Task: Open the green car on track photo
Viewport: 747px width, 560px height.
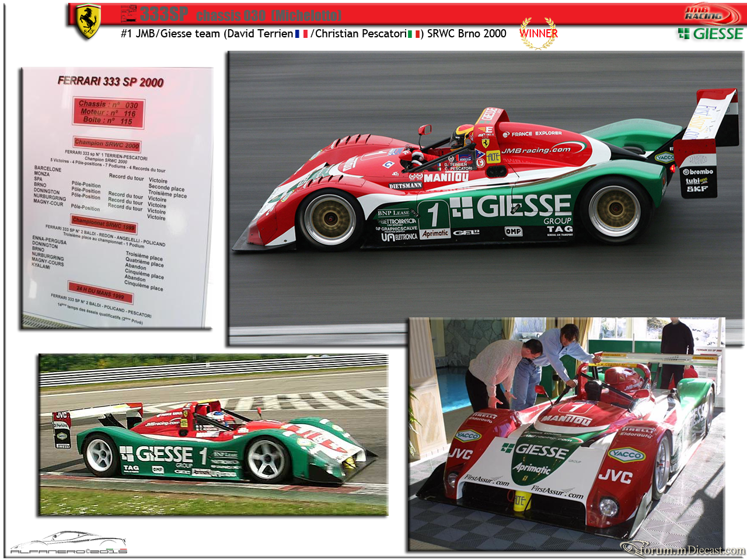Action: pyautogui.click(x=213, y=435)
